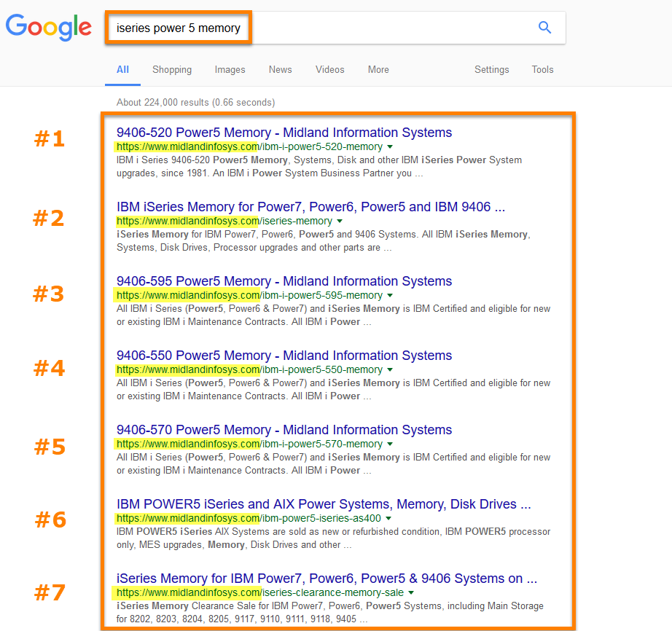Image resolution: width=672 pixels, height=631 pixels.
Task: Open dropdown arrow beside iseries-clearance-memory-sale URL
Action: point(410,592)
